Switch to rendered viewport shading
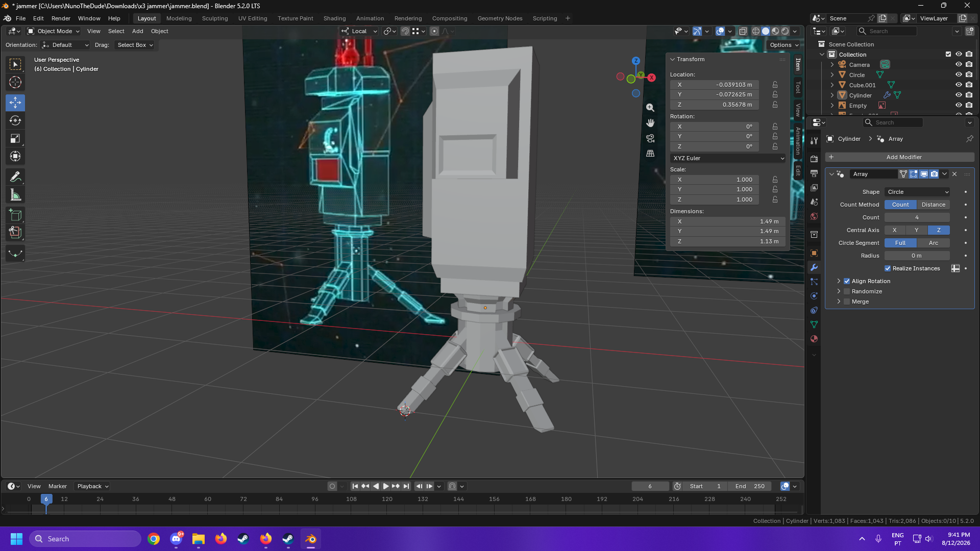This screenshot has height=551, width=980. coord(785,31)
